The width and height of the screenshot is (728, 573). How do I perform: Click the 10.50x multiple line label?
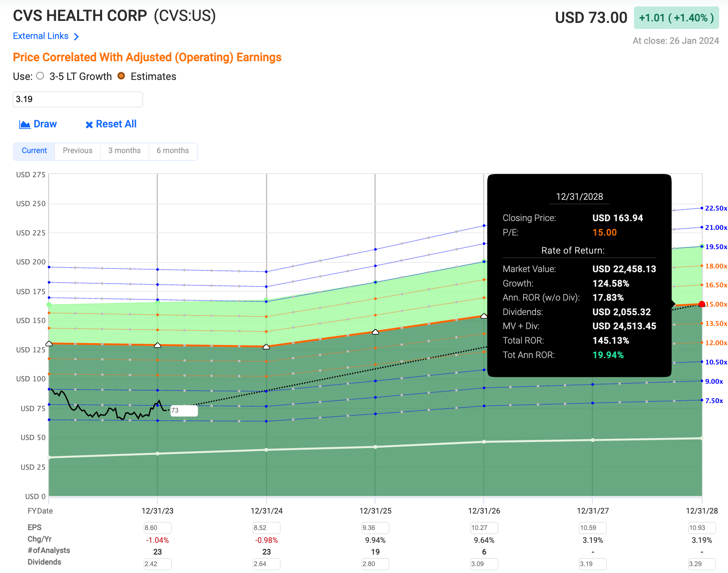pos(716,362)
